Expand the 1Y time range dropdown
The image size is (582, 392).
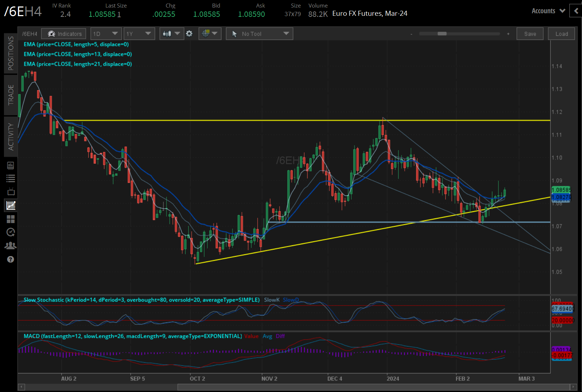[x=139, y=34]
